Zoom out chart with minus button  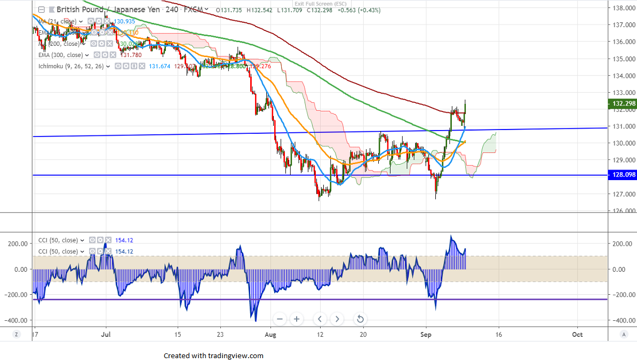click(280, 319)
